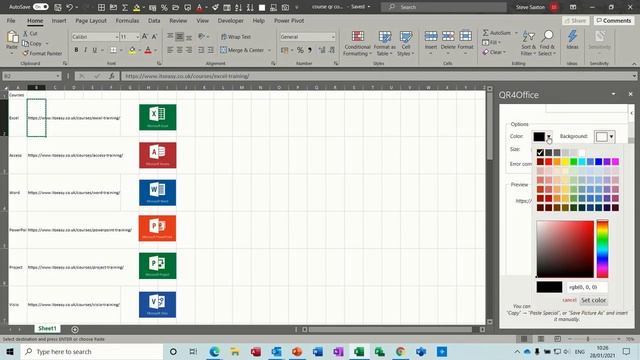Open Cell Styles gallery
640x360 pixels.
pos(405,43)
